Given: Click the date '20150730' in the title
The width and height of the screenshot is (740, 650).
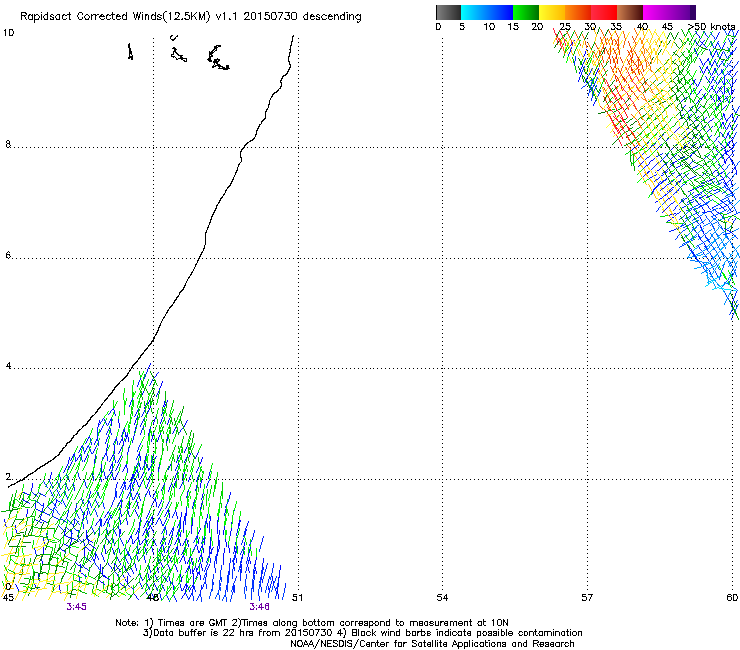Looking at the screenshot, I should [x=270, y=16].
